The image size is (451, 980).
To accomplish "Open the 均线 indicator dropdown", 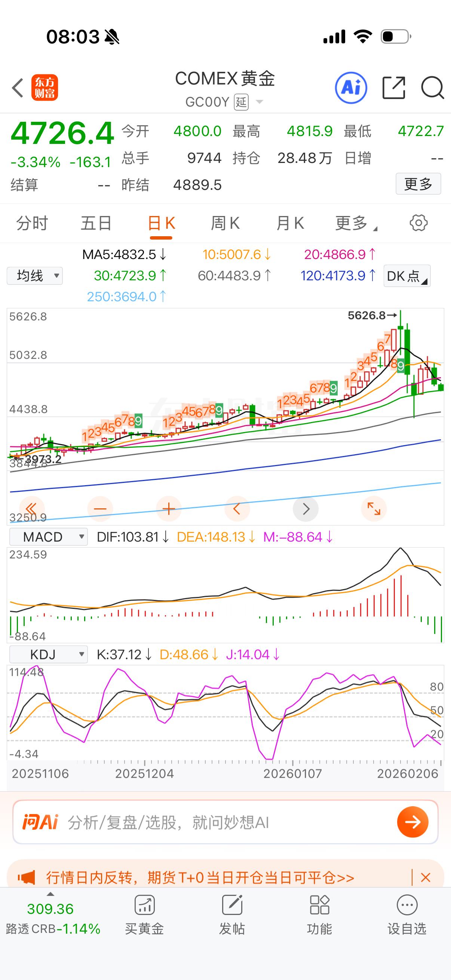I will (35, 275).
